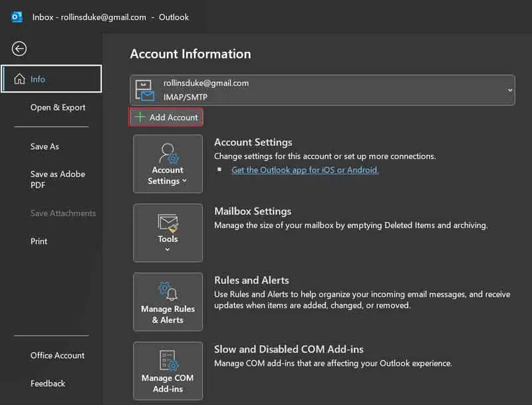This screenshot has height=405, width=532.
Task: Expand the Account Settings dropdown chevron
Action: pyautogui.click(x=184, y=181)
